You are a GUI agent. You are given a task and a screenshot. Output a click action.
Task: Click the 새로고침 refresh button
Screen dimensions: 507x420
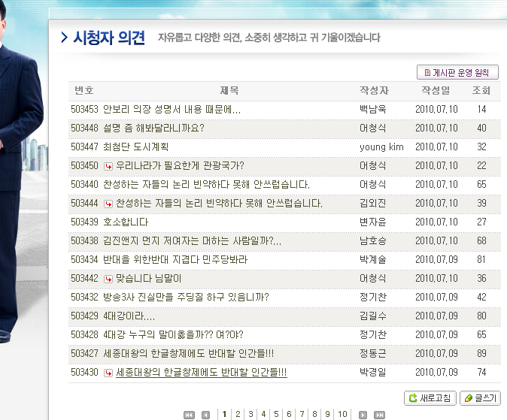[430, 398]
